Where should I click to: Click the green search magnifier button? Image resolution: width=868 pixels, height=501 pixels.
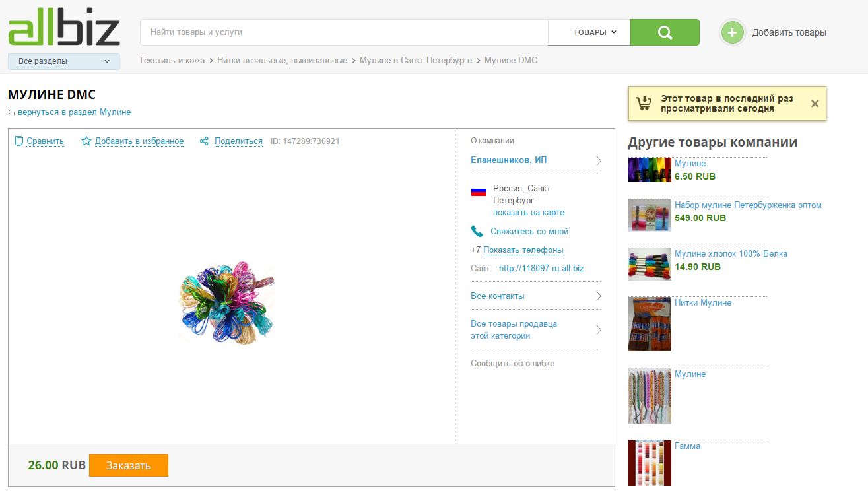[665, 32]
